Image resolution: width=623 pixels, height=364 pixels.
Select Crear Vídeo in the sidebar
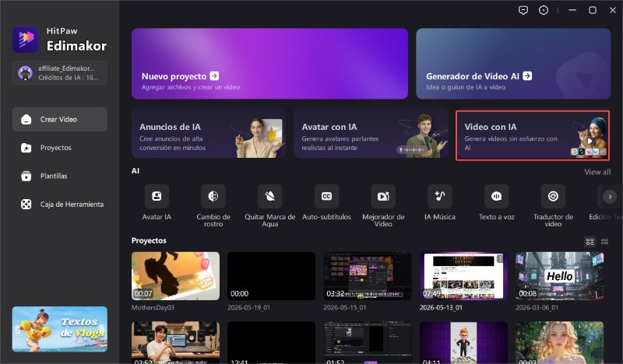click(60, 119)
